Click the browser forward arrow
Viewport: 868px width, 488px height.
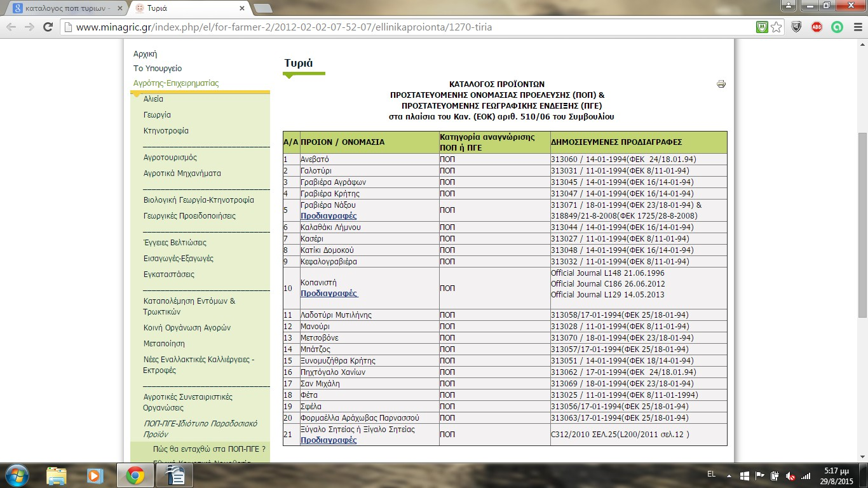29,27
